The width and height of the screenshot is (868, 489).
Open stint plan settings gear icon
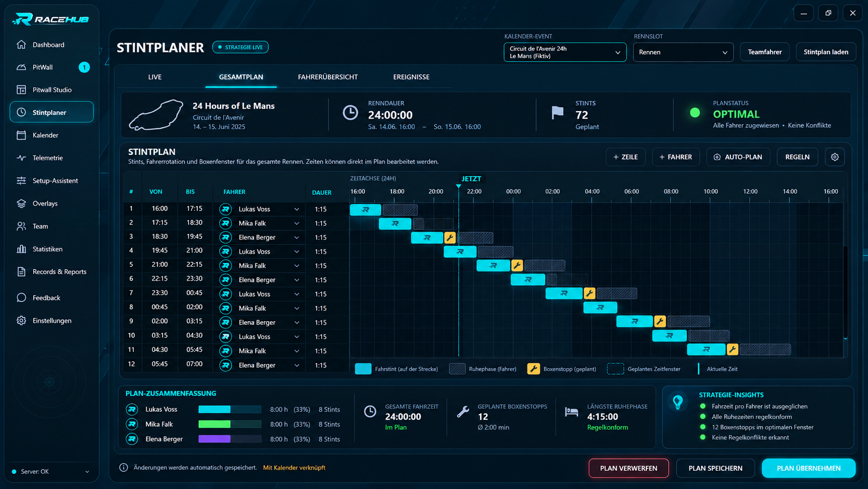point(835,157)
